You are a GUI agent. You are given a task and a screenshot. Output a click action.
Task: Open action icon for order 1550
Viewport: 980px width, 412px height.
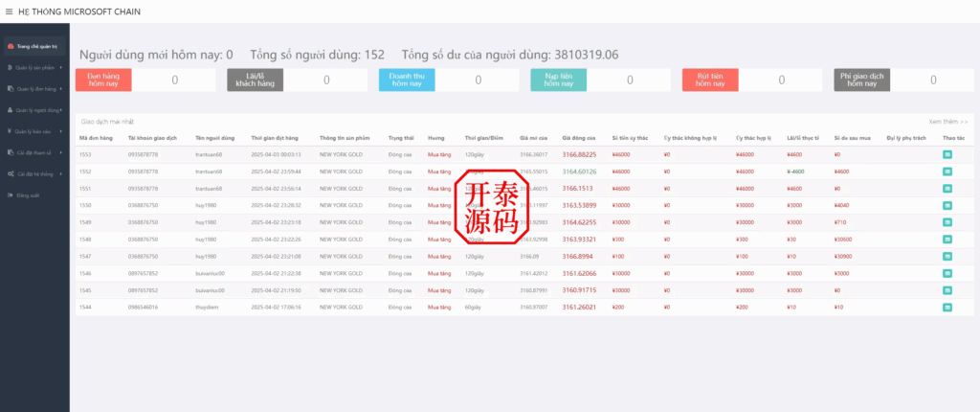tap(947, 205)
